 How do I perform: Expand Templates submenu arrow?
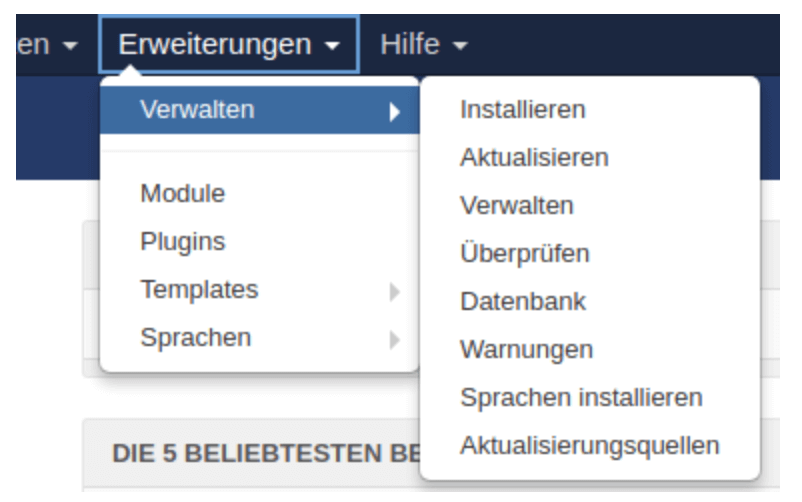pos(394,292)
